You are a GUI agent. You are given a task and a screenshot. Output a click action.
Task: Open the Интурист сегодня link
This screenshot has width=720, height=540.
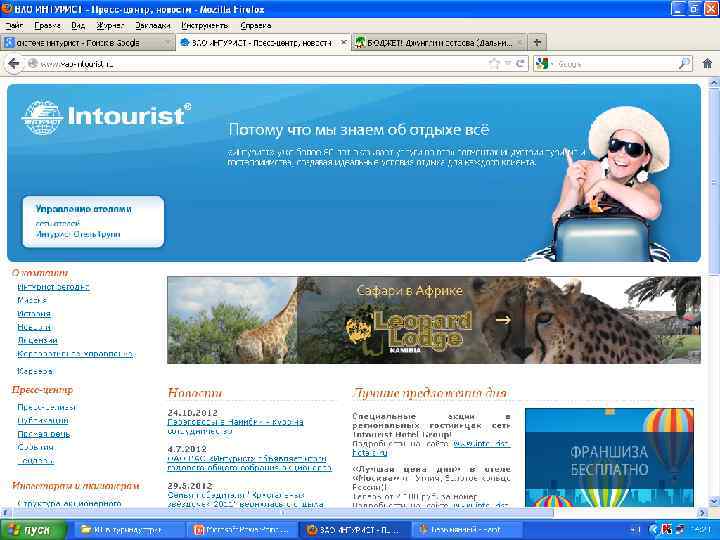tap(53, 287)
